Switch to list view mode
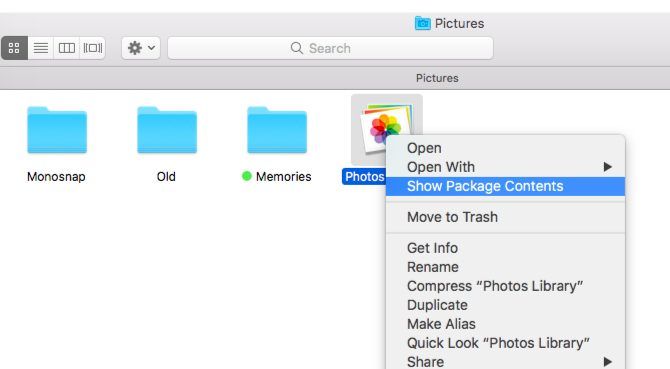 point(41,48)
